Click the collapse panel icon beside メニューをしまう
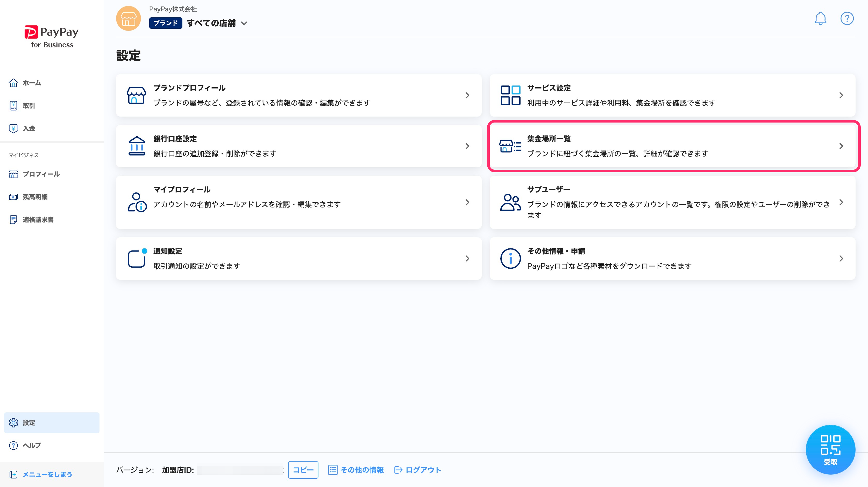Viewport: 868px width, 487px height. point(13,475)
